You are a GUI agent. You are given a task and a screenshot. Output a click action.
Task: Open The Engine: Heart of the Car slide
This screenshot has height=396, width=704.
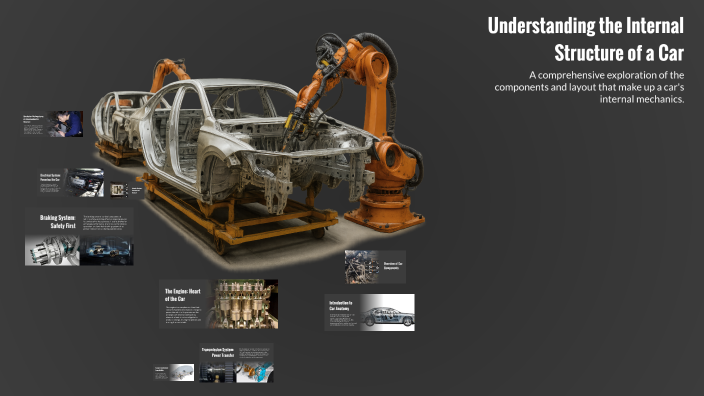coord(218,304)
